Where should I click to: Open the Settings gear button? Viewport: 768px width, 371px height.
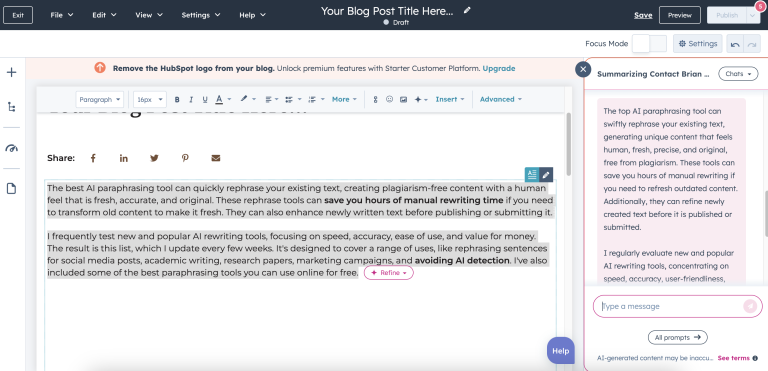tap(697, 44)
